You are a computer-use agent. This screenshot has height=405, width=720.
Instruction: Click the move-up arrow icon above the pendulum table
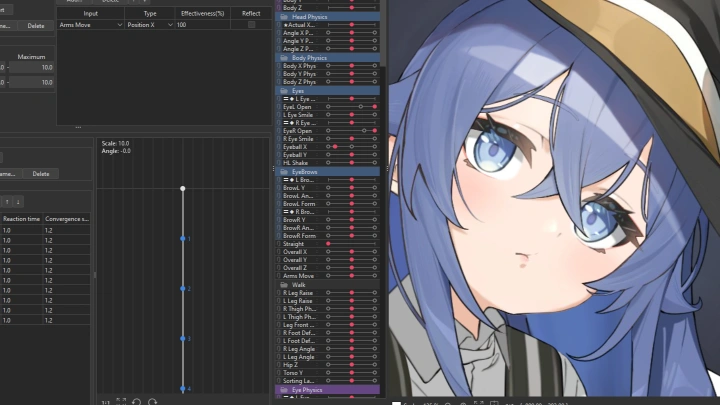7,202
